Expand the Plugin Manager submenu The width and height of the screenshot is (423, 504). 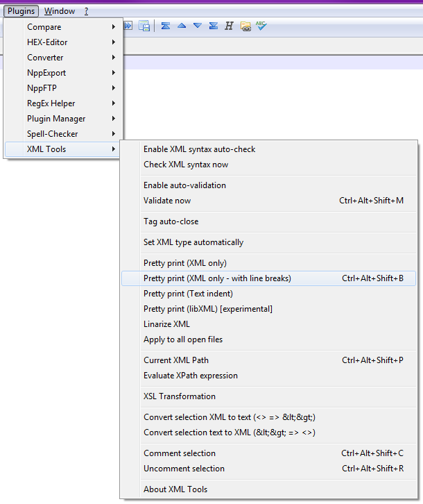63,119
